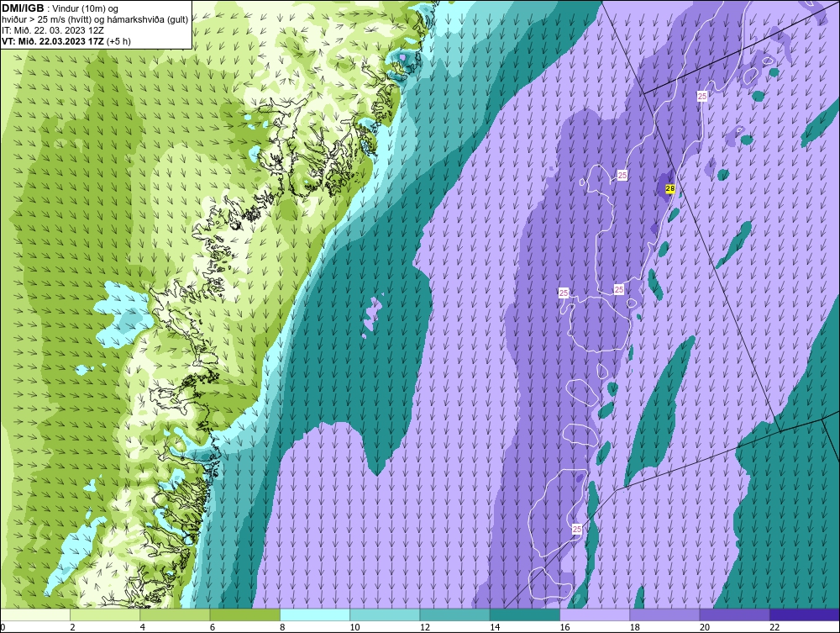Click the yellow 28 maximum gust marker
The height and width of the screenshot is (633, 840).
669,188
